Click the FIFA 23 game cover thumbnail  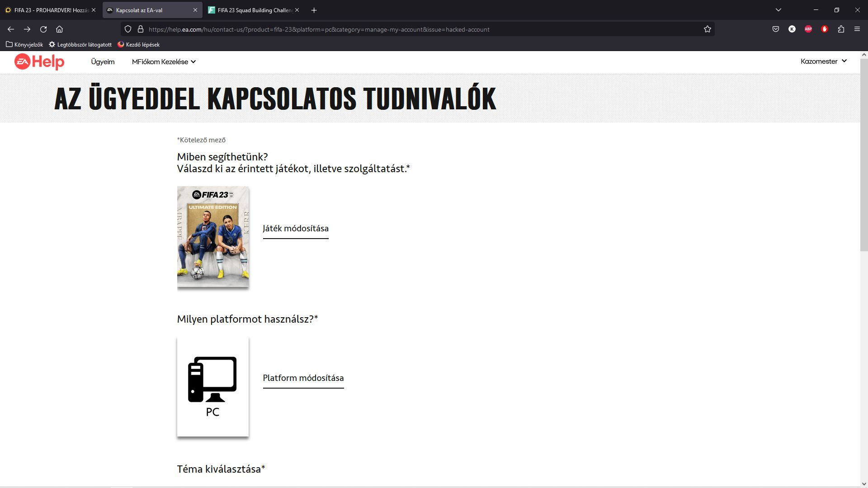213,237
